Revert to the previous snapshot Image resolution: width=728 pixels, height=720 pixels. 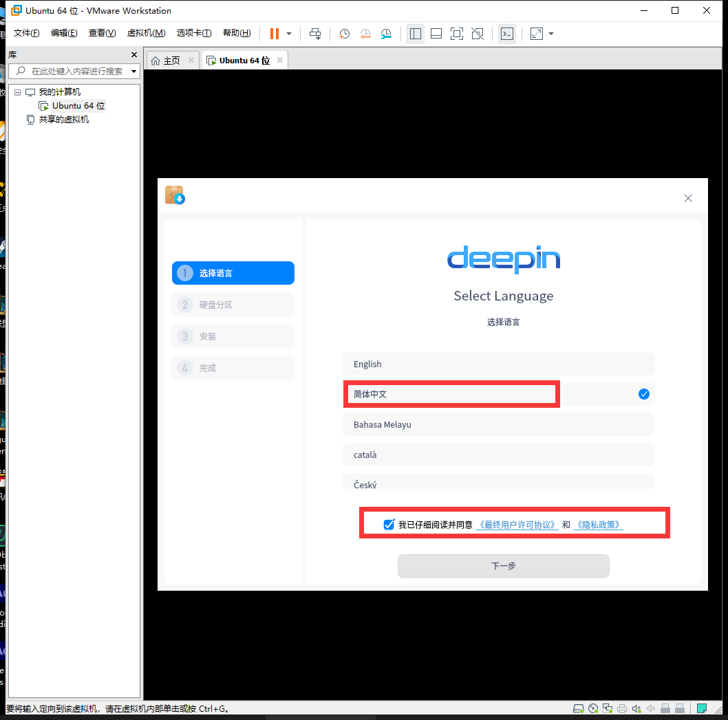[365, 34]
